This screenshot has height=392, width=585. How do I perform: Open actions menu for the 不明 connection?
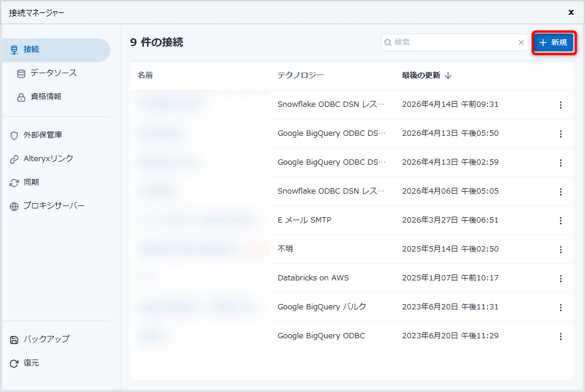tap(560, 250)
